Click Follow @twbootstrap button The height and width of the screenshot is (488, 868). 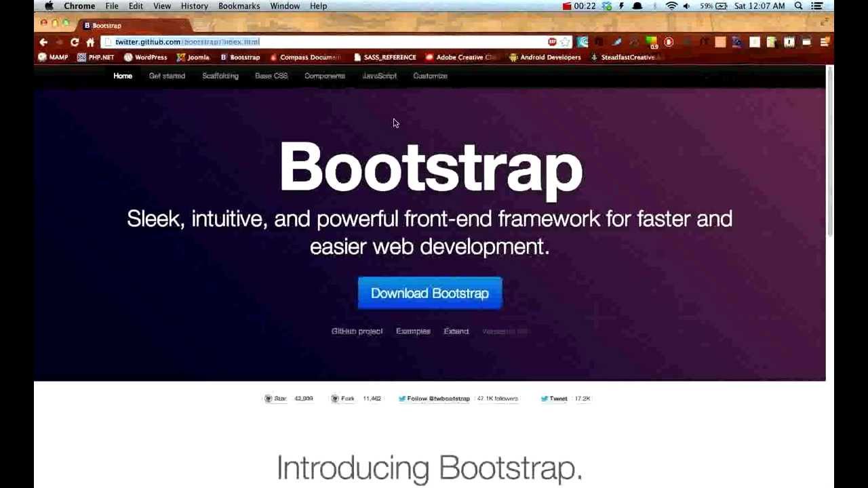434,399
